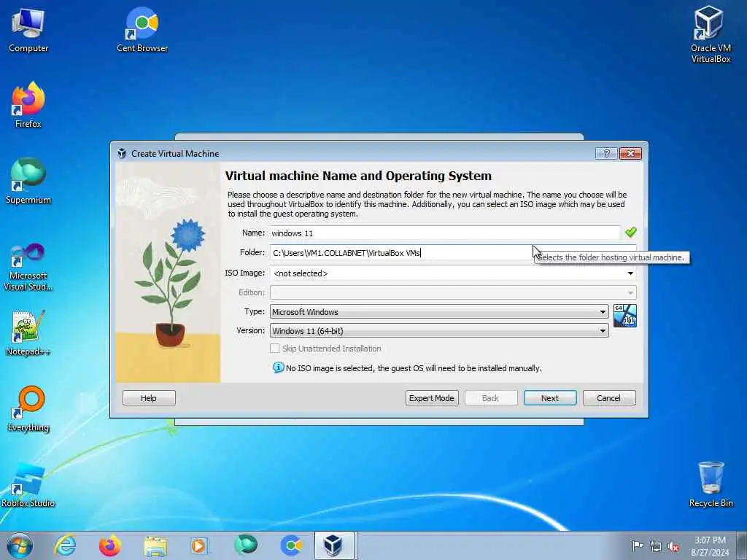Switch to VirtualBox taskbar button
Image resolution: width=747 pixels, height=560 pixels.
pos(334,545)
